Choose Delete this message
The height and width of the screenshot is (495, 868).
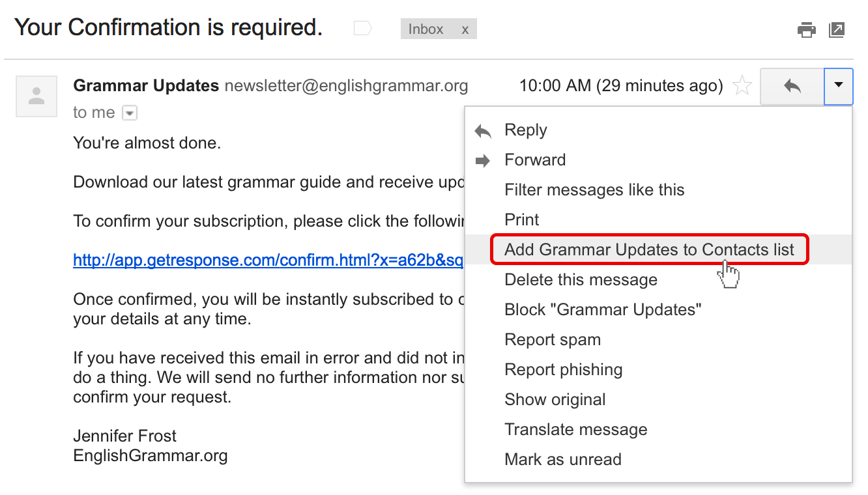[x=581, y=280]
